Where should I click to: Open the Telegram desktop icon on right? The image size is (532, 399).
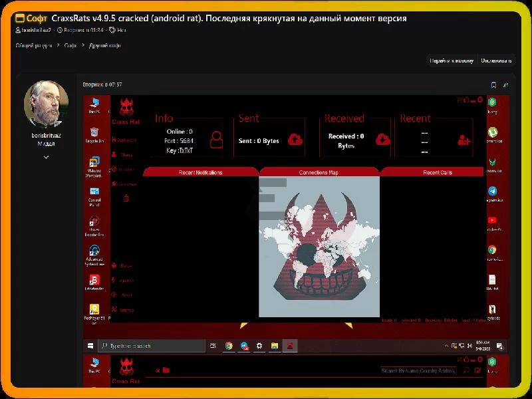[493, 194]
